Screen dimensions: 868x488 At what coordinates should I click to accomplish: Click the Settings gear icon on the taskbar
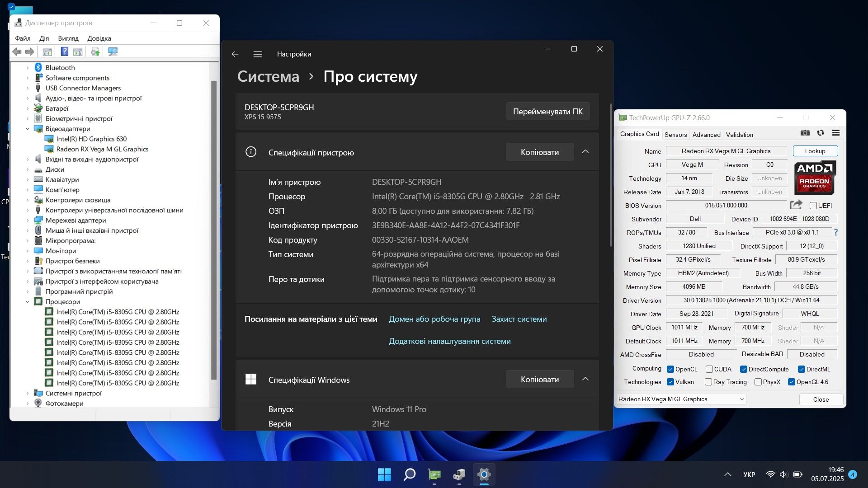tap(484, 474)
